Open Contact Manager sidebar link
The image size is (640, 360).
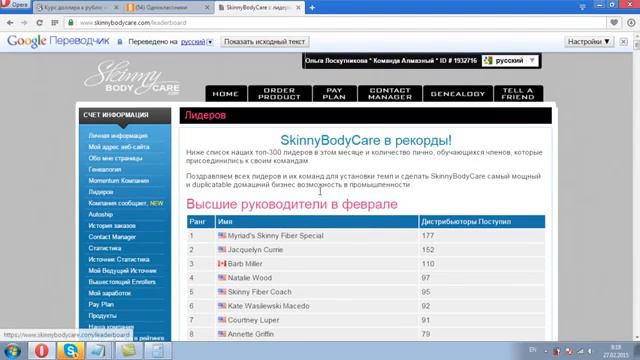(x=112, y=237)
